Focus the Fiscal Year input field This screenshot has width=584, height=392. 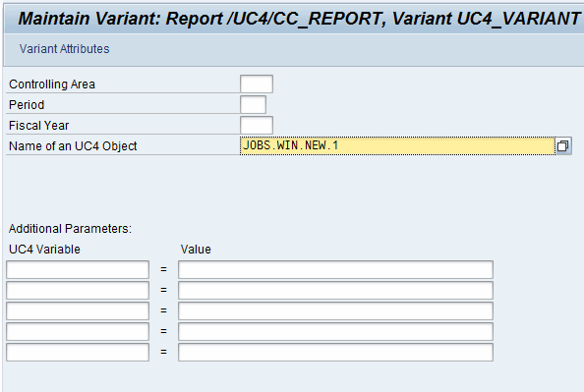click(257, 126)
